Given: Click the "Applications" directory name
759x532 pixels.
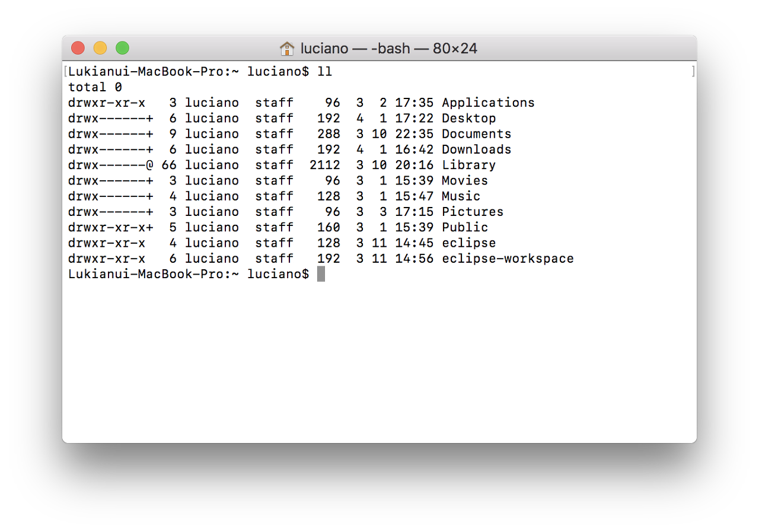Looking at the screenshot, I should pyautogui.click(x=488, y=103).
